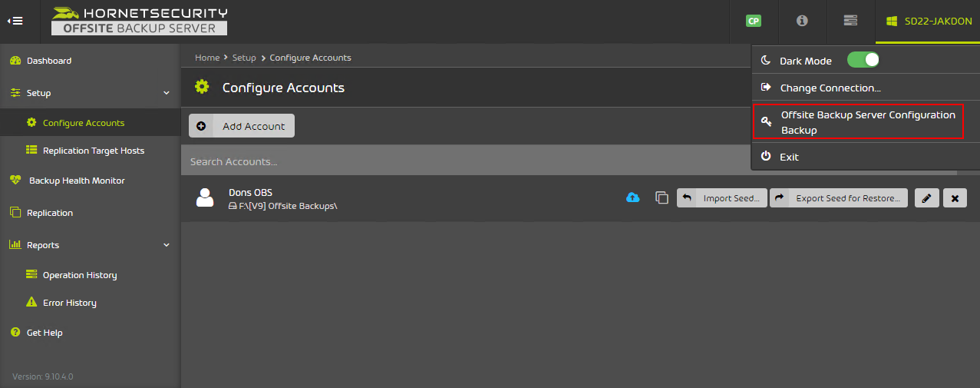The width and height of the screenshot is (980, 388).
Task: Collapse the Setup section chevron
Action: click(167, 93)
